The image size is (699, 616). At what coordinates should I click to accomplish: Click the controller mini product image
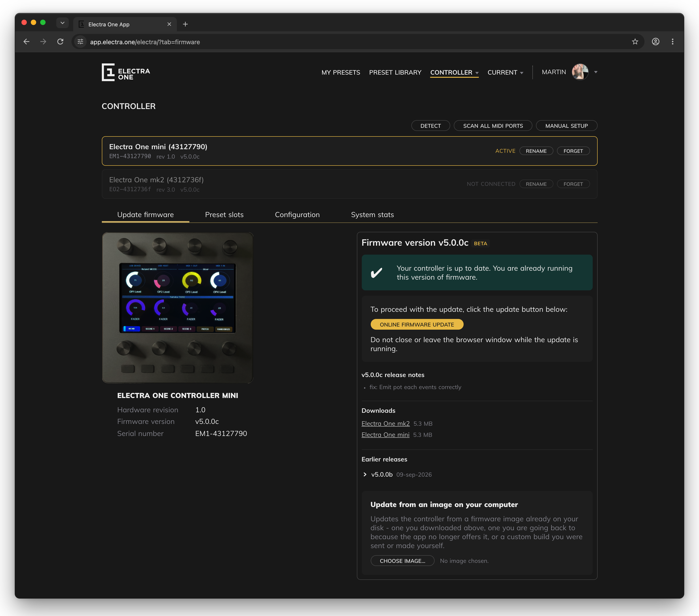point(178,308)
